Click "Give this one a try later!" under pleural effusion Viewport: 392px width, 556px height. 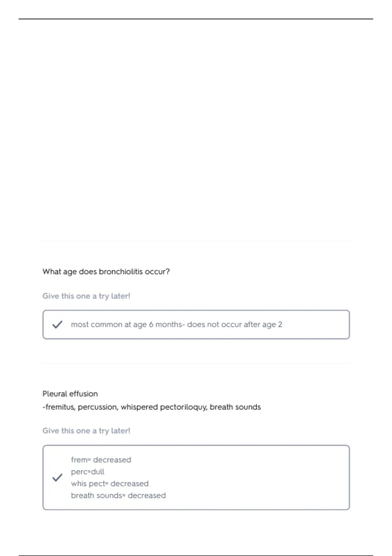(86, 431)
